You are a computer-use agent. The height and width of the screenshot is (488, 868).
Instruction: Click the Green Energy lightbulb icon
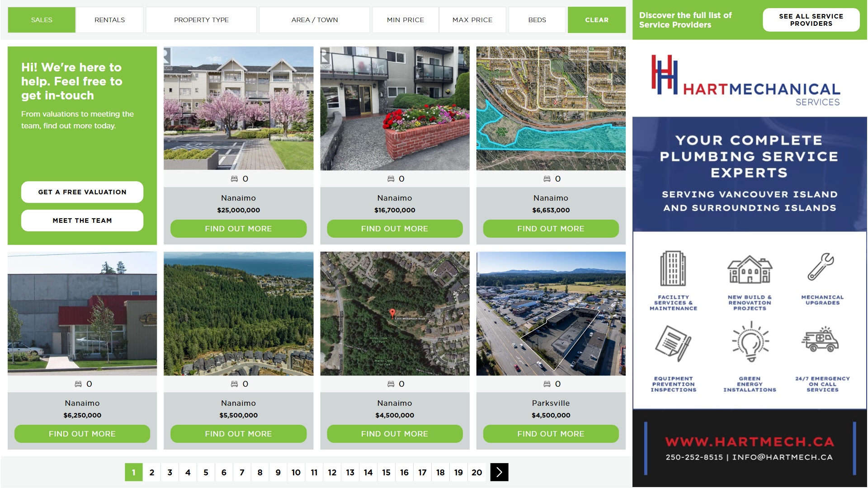click(750, 342)
